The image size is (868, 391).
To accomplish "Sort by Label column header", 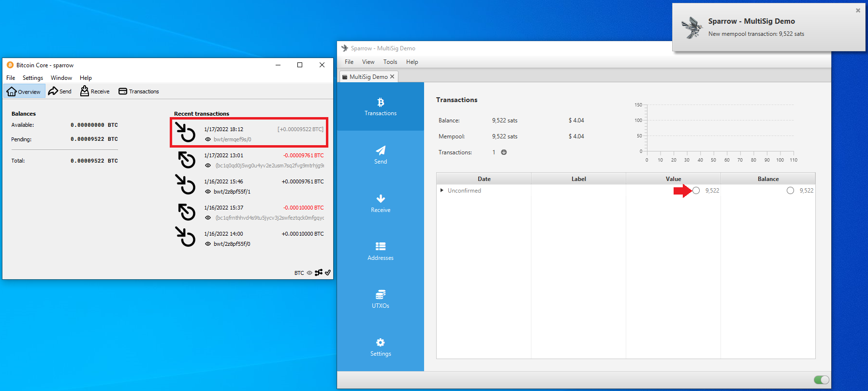I will click(x=579, y=179).
